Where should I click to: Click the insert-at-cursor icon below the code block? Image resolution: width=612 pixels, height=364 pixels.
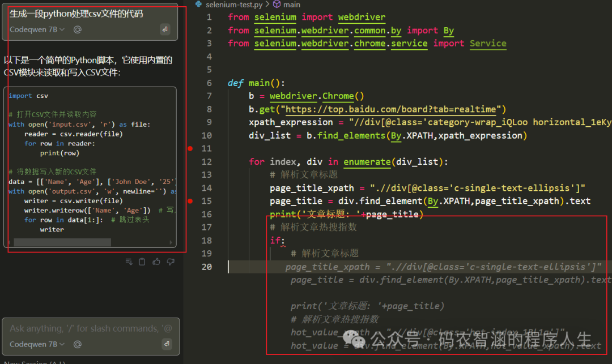coord(129,262)
